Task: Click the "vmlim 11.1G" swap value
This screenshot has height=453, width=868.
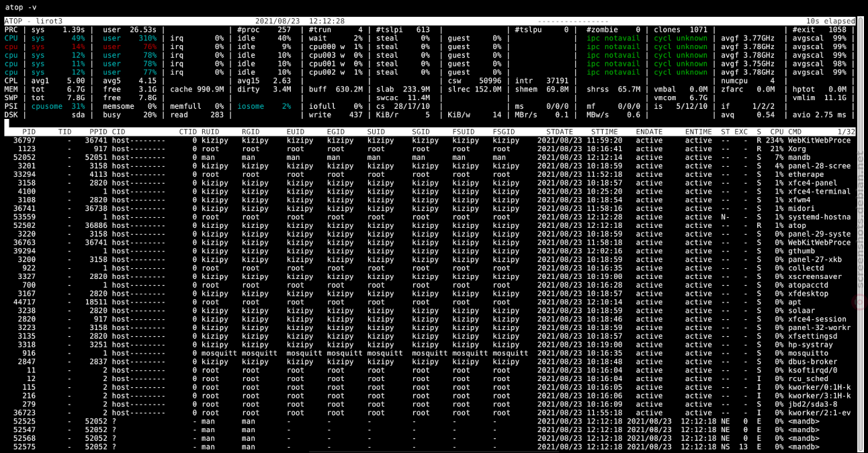Action: click(820, 98)
